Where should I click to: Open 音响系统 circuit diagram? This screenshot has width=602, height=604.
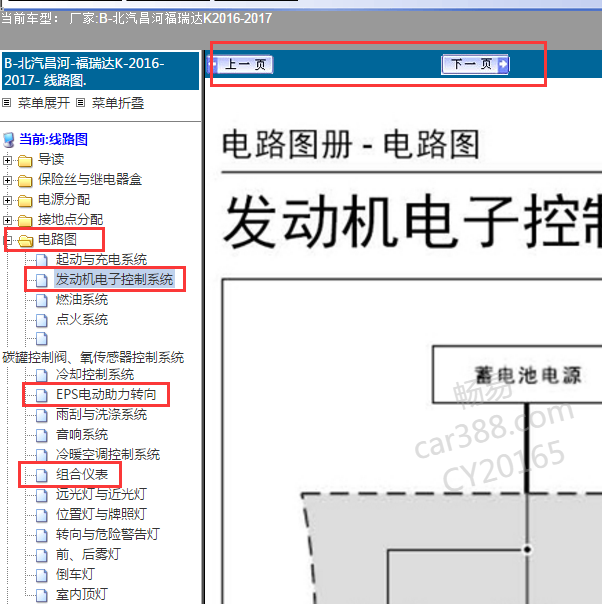[x=82, y=435]
